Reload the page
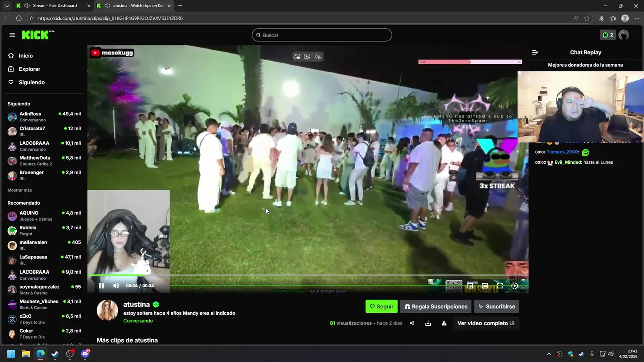Image resolution: width=644 pixels, height=362 pixels. (x=19, y=18)
